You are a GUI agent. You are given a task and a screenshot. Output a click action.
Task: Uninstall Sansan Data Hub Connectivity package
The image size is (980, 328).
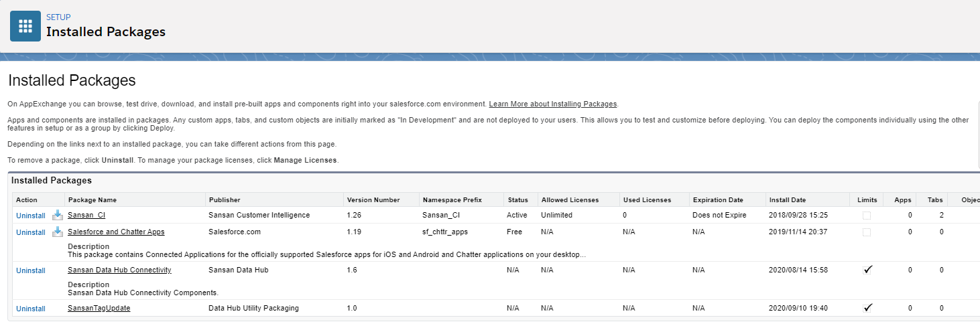(31, 270)
